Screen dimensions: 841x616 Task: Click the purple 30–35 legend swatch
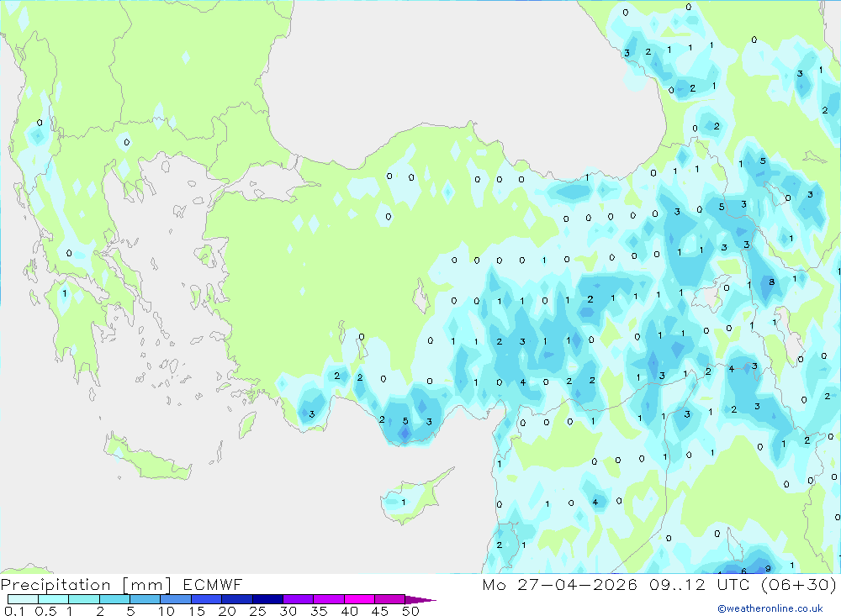click(298, 599)
